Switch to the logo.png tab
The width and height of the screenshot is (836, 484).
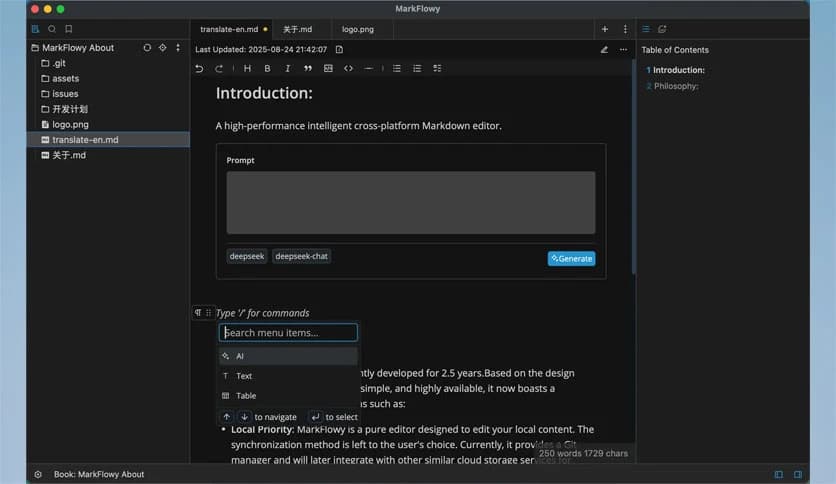(358, 29)
